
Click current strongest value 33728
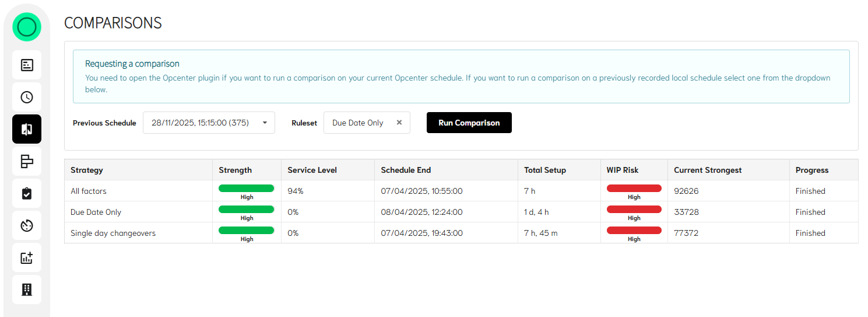click(686, 212)
